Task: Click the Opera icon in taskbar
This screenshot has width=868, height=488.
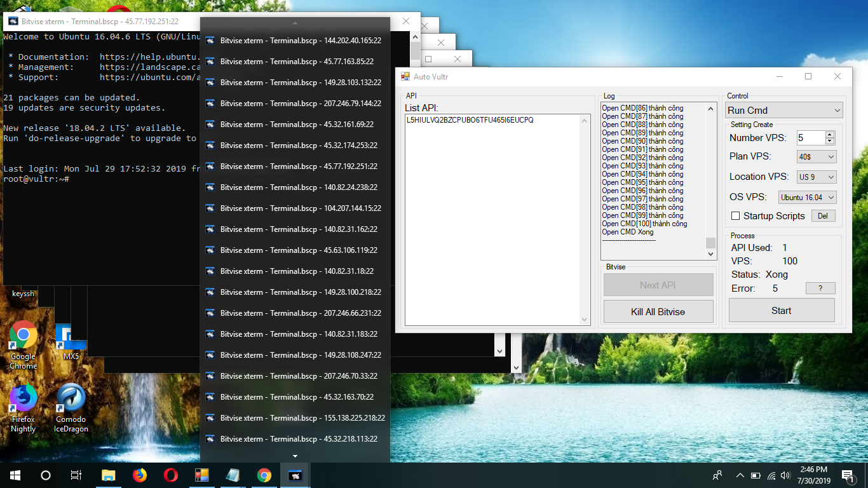Action: [170, 475]
